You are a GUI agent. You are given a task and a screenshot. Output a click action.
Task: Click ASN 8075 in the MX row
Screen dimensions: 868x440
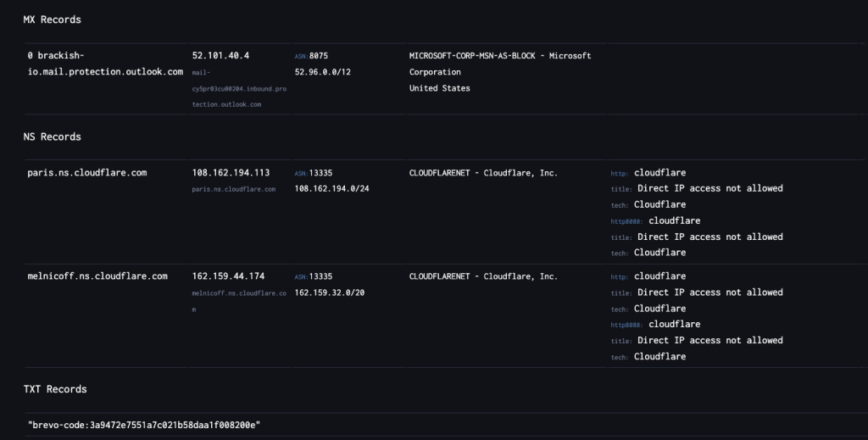[x=315, y=56]
